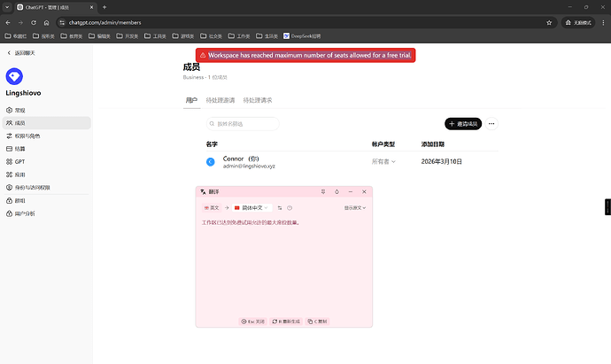
Task: Click the admin@lingshiovo.xyz email text
Action: point(249,166)
